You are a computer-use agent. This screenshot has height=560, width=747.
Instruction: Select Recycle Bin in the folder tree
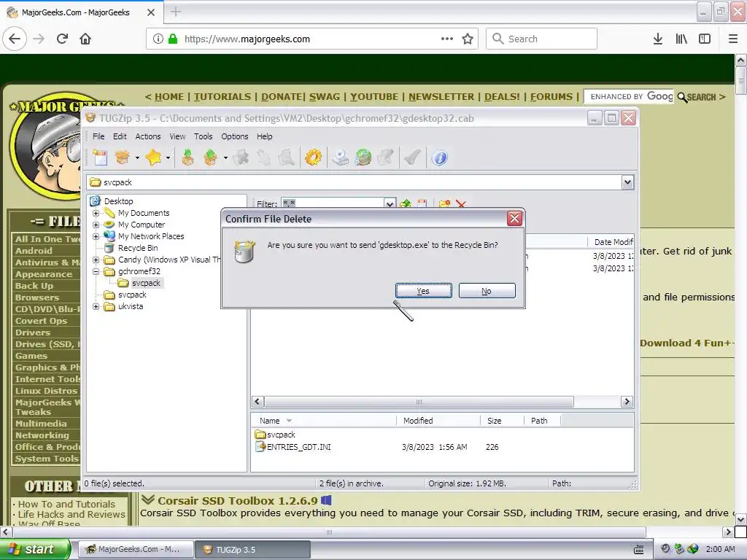pyautogui.click(x=138, y=248)
